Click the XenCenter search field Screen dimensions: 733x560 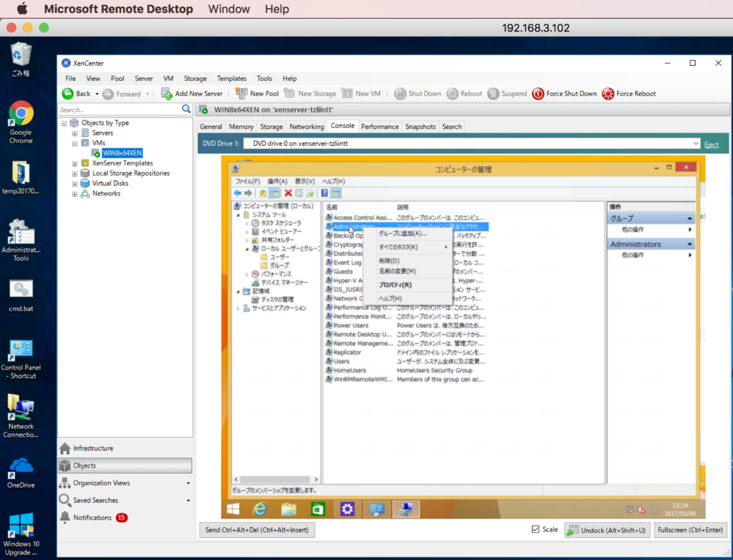coord(120,110)
